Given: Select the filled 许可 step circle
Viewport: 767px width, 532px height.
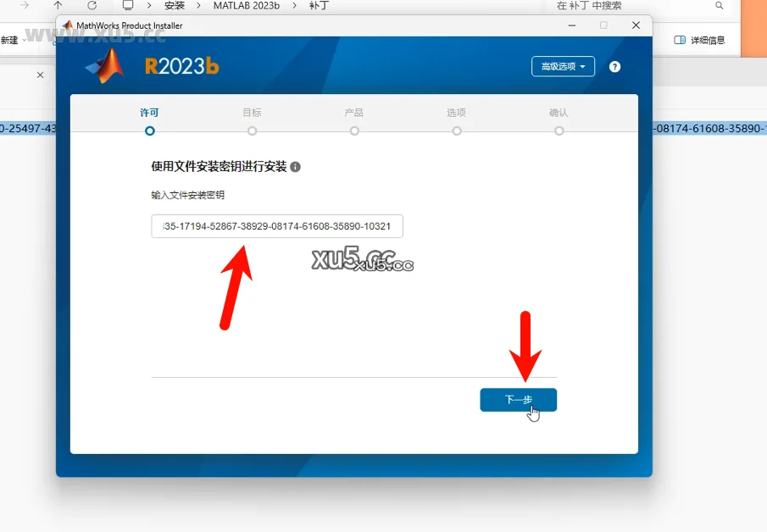Looking at the screenshot, I should 149,131.
